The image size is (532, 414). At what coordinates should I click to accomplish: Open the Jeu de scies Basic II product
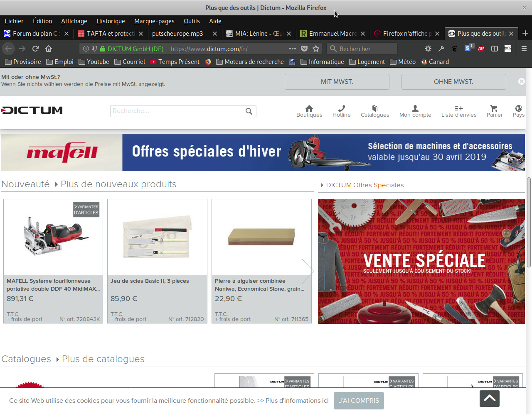157,261
